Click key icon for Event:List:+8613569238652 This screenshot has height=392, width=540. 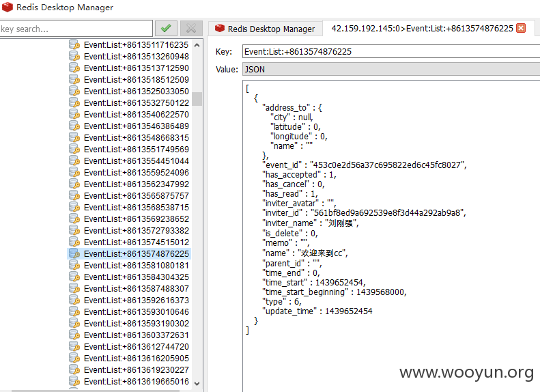click(74, 219)
